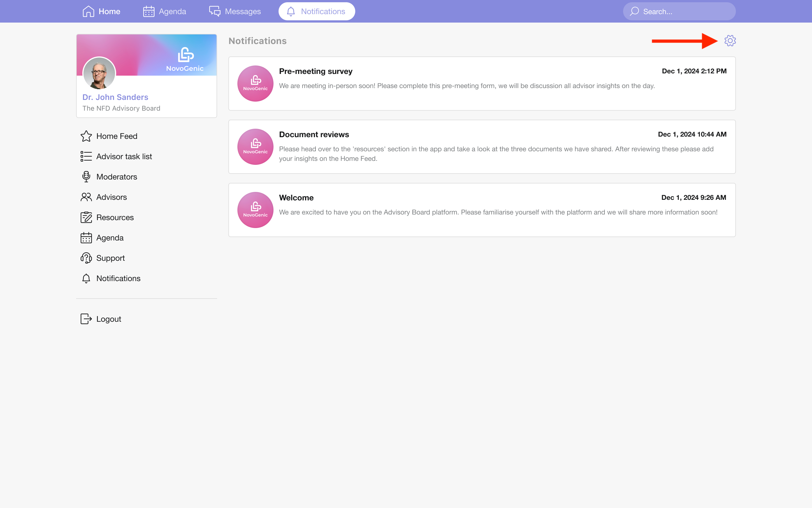Click timestamp Dec 1, 2024 2:12 PM

point(694,71)
